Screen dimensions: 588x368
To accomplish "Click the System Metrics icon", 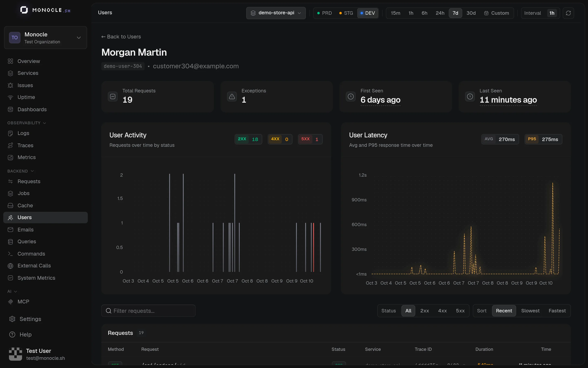I will 10,278.
